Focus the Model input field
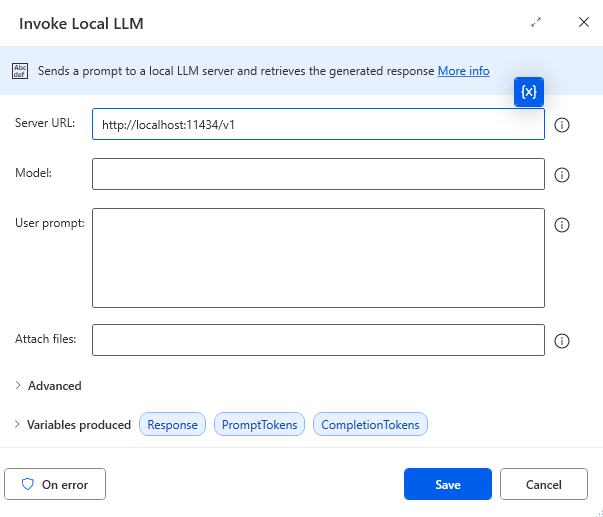 [x=318, y=174]
